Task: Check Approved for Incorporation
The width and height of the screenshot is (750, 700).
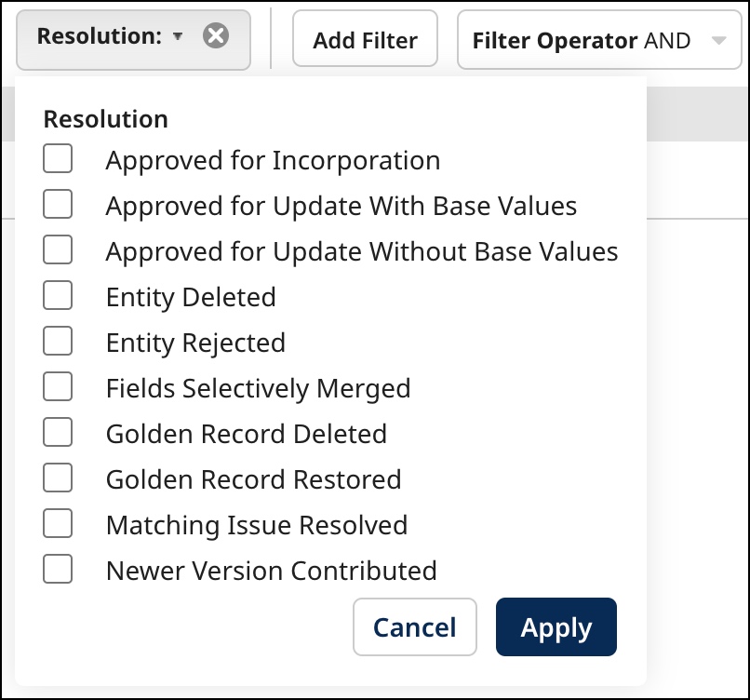Action: (x=57, y=159)
